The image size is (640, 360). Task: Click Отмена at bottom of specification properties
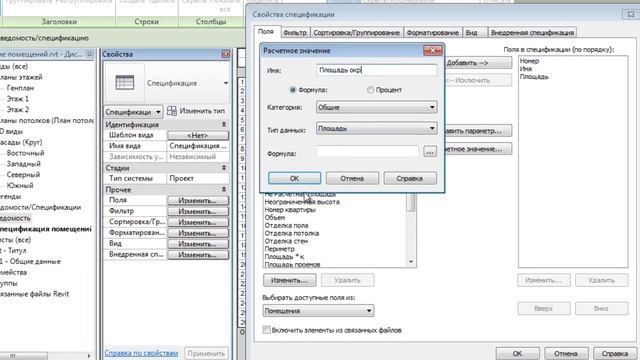(566, 353)
